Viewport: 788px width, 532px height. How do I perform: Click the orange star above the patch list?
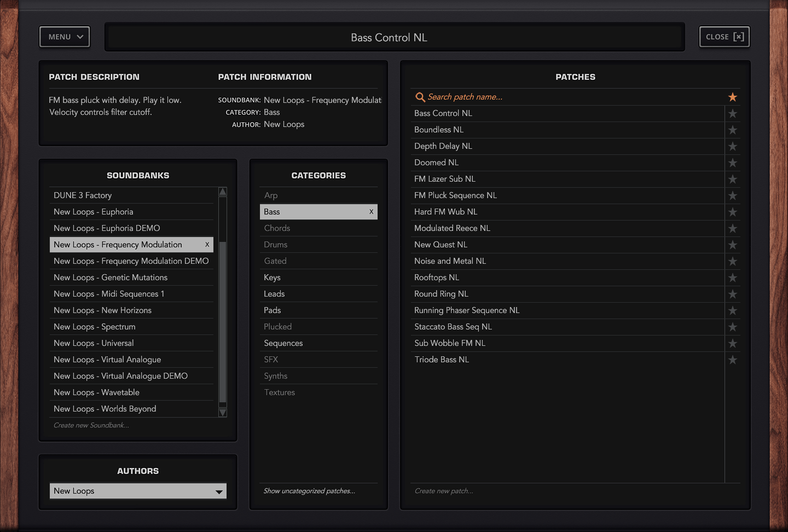tap(733, 97)
